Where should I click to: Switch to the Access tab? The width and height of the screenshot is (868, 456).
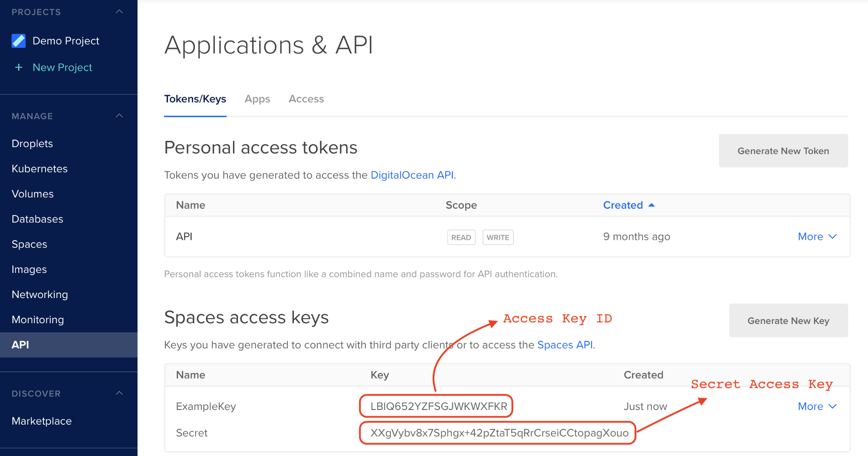306,99
